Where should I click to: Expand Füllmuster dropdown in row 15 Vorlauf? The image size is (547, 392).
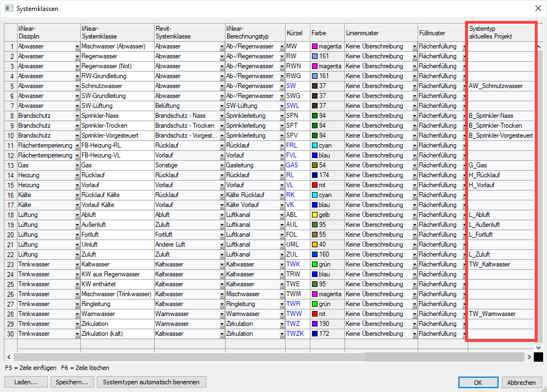pos(464,186)
